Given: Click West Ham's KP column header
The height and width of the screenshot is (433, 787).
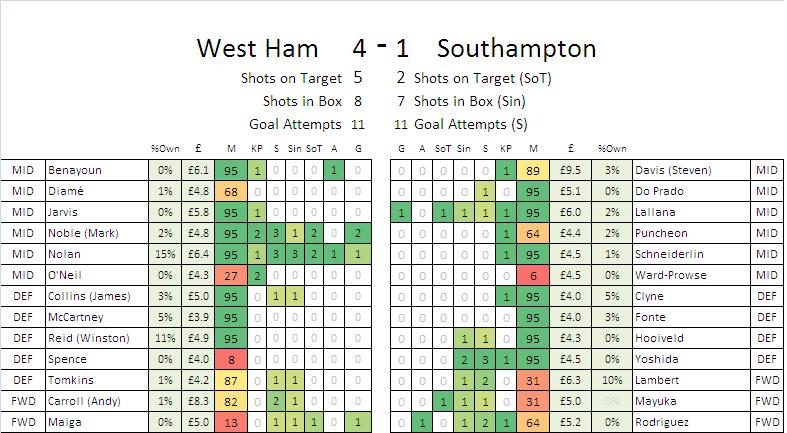Looking at the screenshot, I should click(257, 148).
